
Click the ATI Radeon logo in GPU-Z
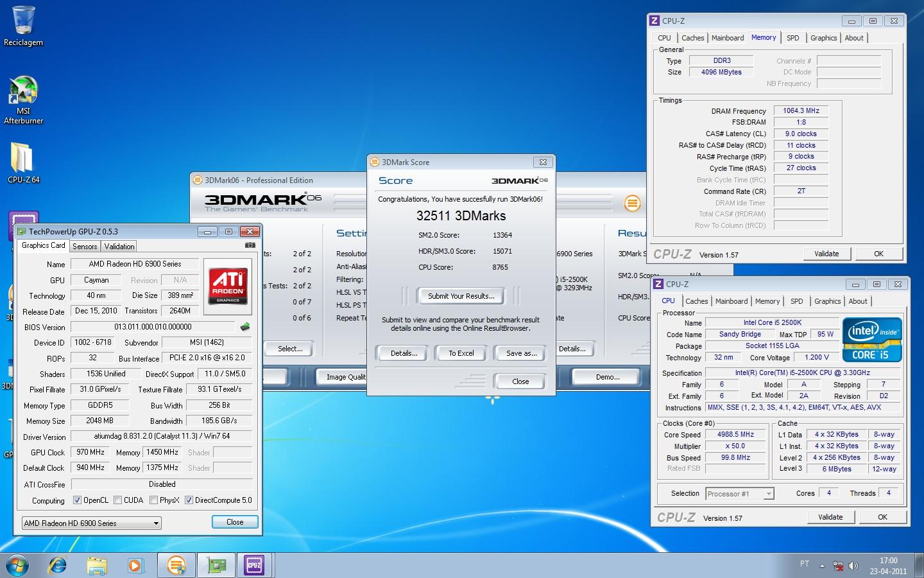pyautogui.click(x=228, y=286)
